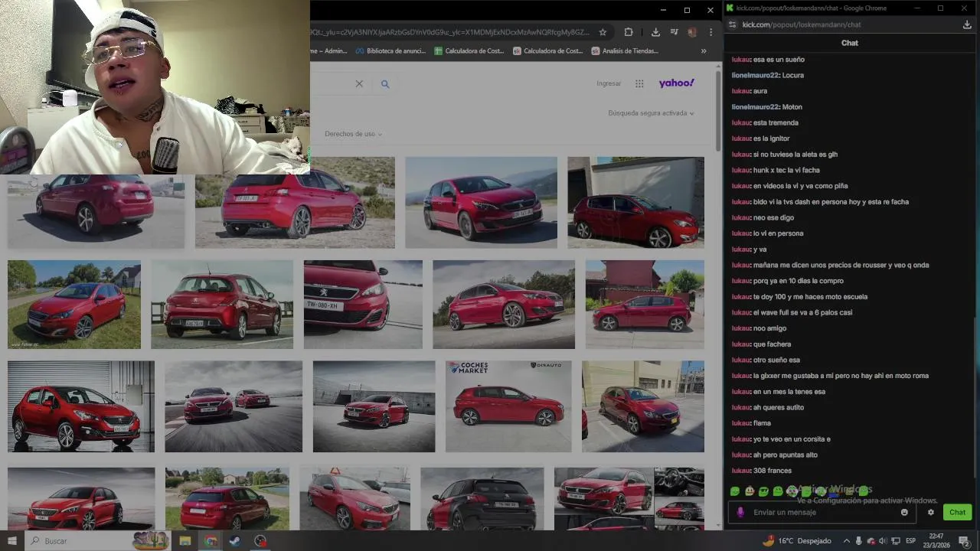
Task: Expand the Derechos de uso filter
Action: (x=353, y=134)
